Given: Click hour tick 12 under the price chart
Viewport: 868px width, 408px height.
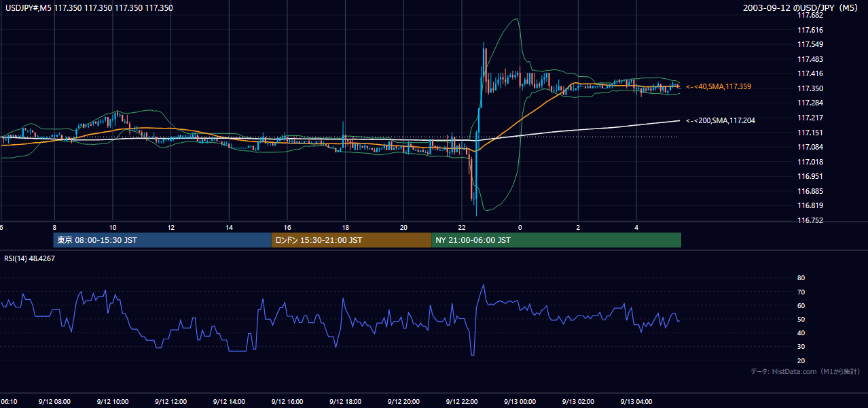Looking at the screenshot, I should click(171, 227).
